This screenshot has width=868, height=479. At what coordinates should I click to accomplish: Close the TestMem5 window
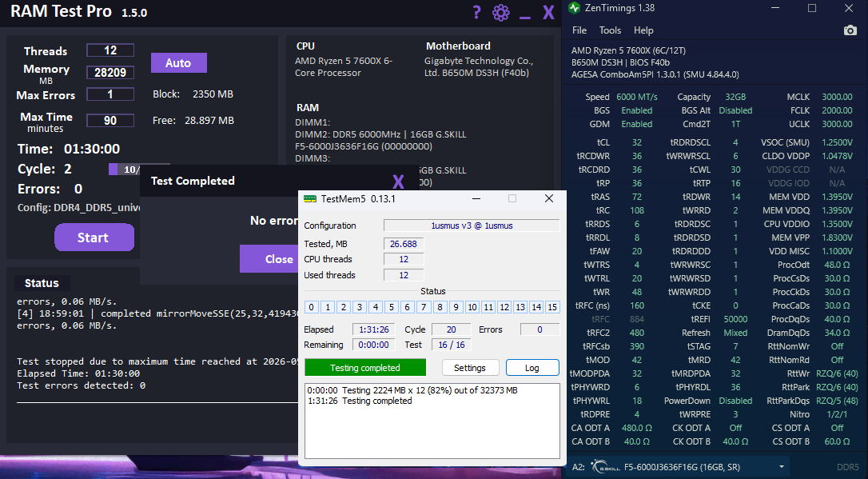click(548, 199)
